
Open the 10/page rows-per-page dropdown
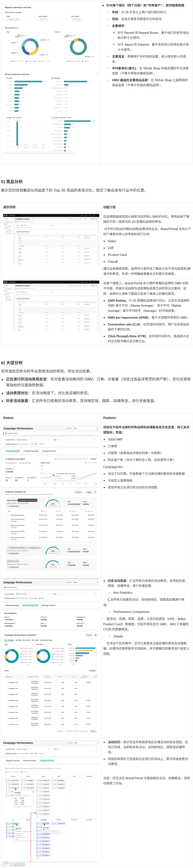point(93,731)
